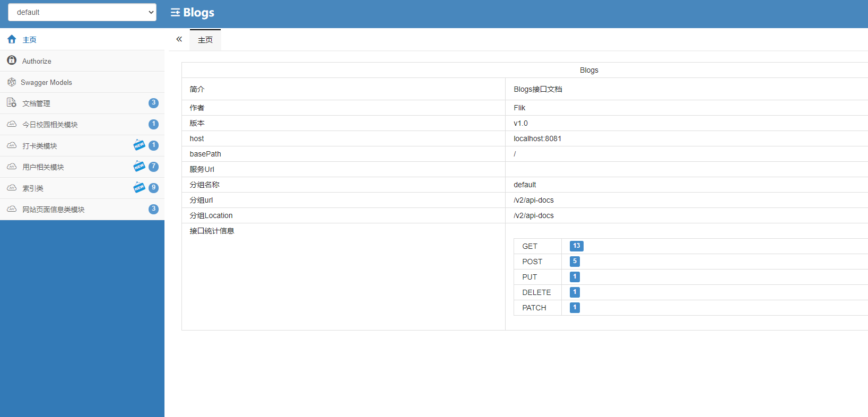Click the 接口统计信息 row label
The width and height of the screenshot is (868, 417).
(x=212, y=231)
